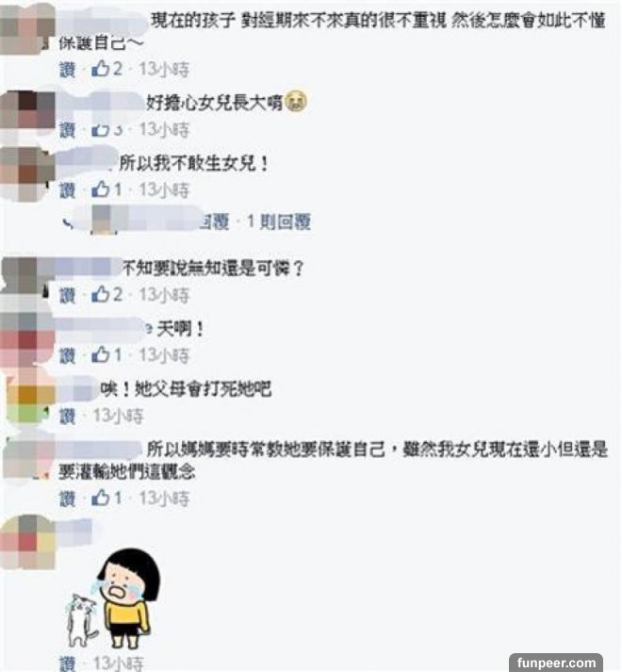Viewport: 622px width, 672px height.
Task: Click 讚 under the 保護自己 top comment
Action: (67, 70)
